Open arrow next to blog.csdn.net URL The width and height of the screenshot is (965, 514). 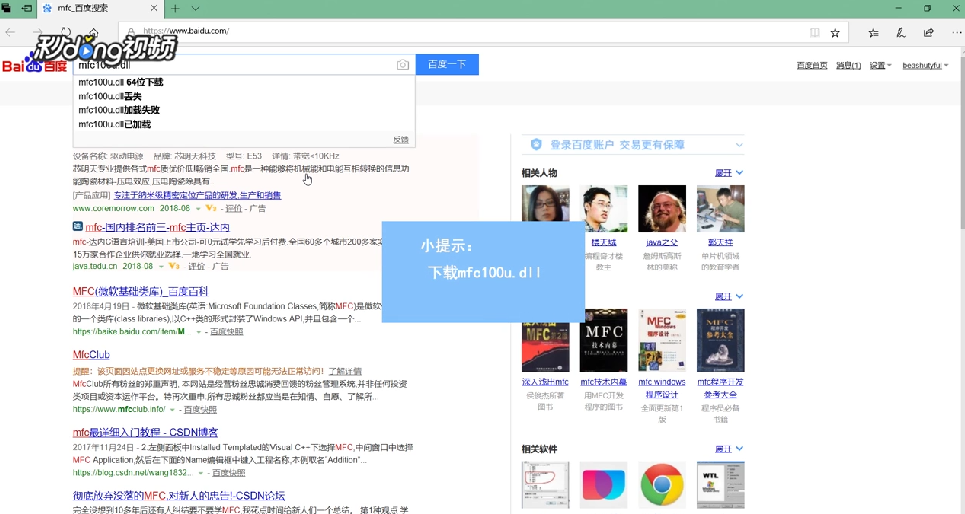pyautogui.click(x=201, y=473)
